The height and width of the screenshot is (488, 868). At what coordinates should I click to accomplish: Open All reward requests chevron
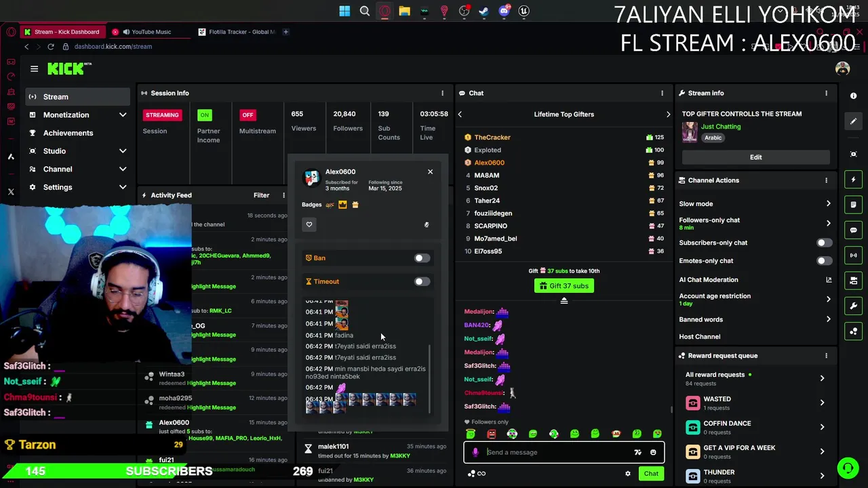[x=822, y=378]
